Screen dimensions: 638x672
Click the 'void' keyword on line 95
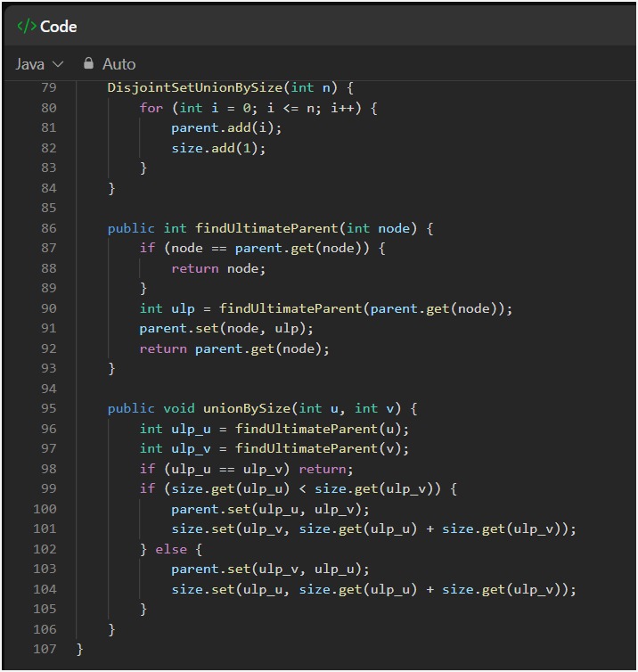click(x=179, y=408)
